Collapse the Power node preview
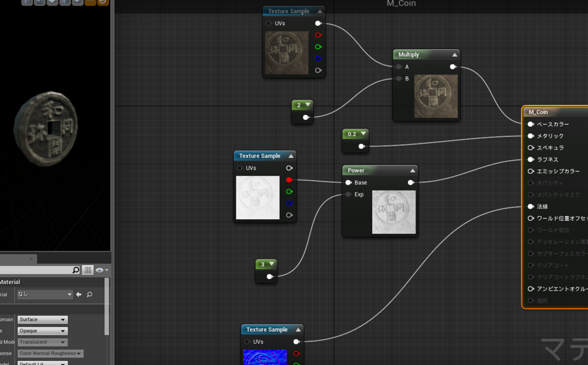This screenshot has width=588, height=365. click(412, 170)
